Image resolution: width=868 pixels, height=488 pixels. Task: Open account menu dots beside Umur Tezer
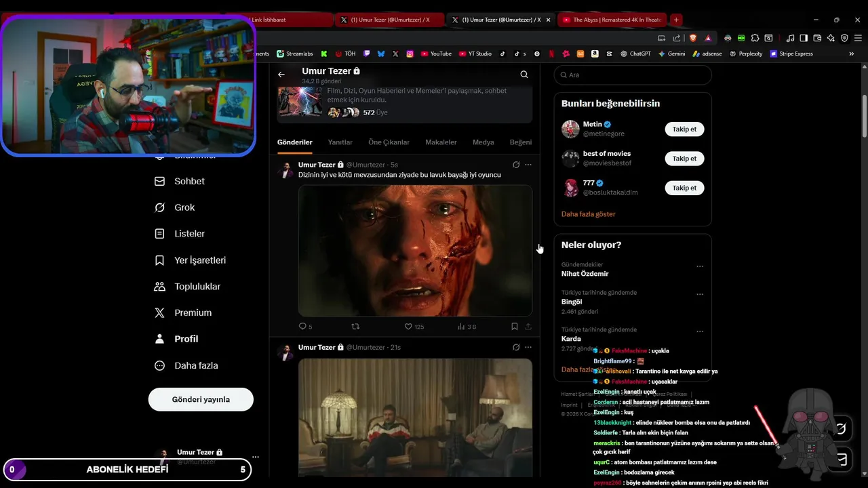point(255,457)
